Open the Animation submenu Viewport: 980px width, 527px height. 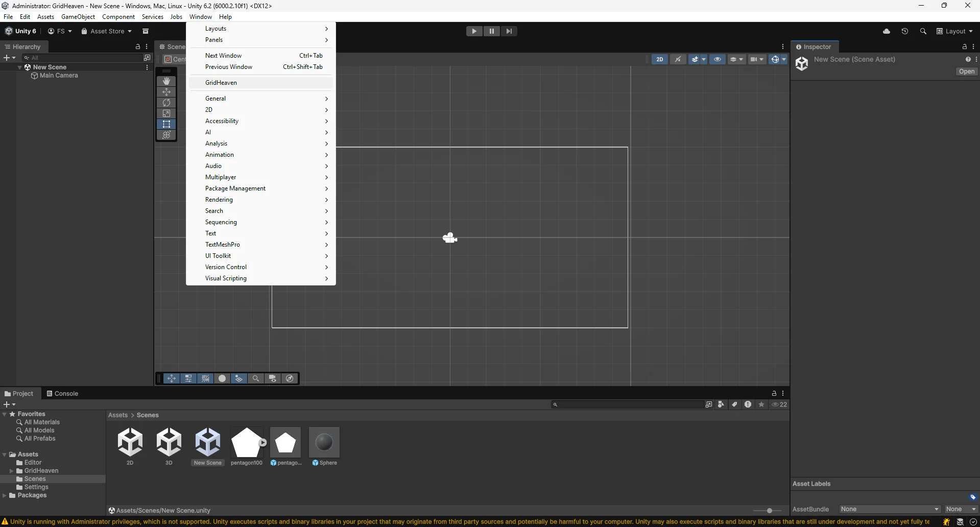point(261,155)
